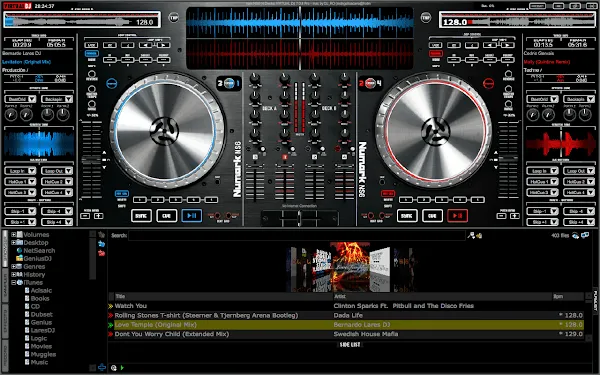Open left deck Backspin effect dropdown
This screenshot has width=600, height=375.
pos(57,99)
